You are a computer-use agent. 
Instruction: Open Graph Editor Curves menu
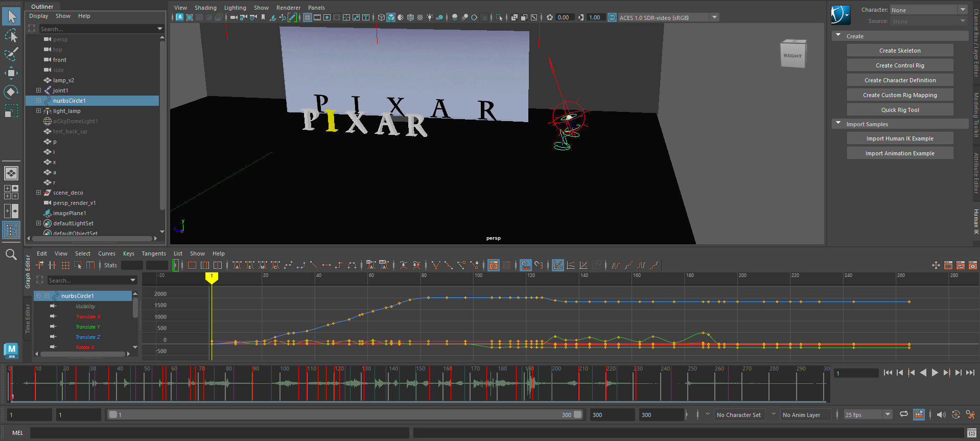[107, 253]
